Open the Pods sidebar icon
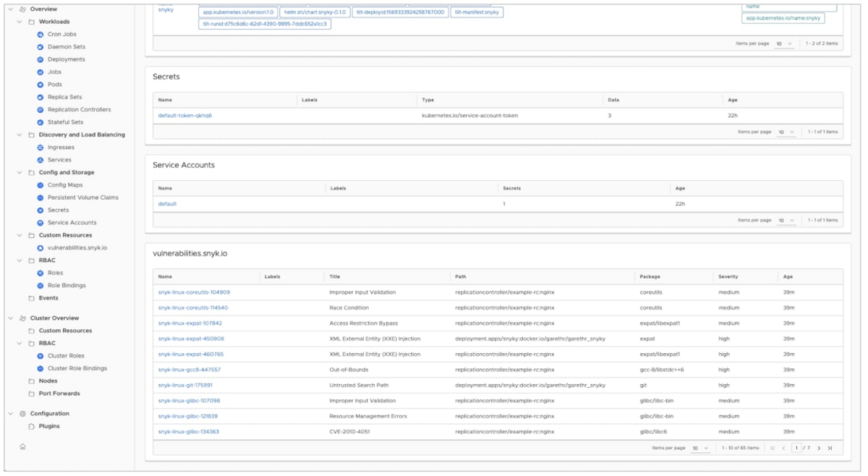Screen dimensions: 868x476 (41, 85)
